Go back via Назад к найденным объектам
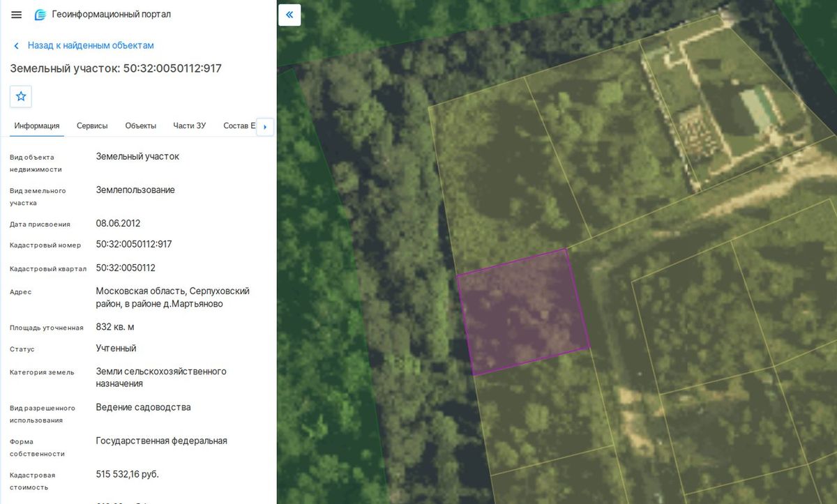Screen dimensions: 837x504 (x=91, y=45)
